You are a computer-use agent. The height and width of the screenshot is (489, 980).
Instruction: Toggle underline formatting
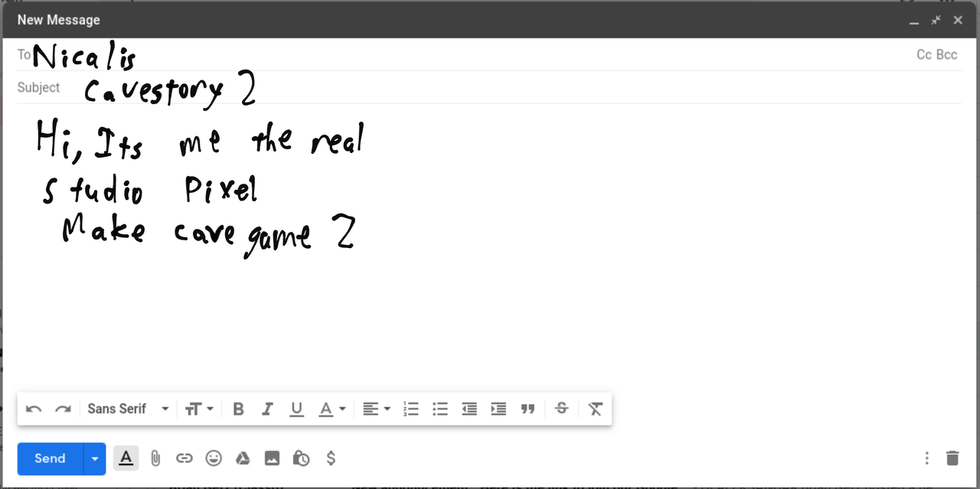[x=296, y=409]
